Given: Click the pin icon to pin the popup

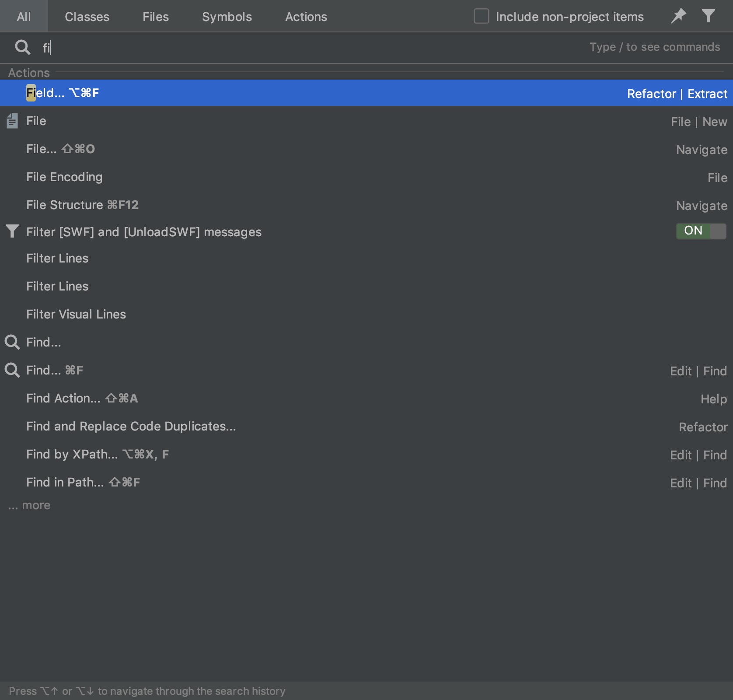Looking at the screenshot, I should tap(678, 16).
